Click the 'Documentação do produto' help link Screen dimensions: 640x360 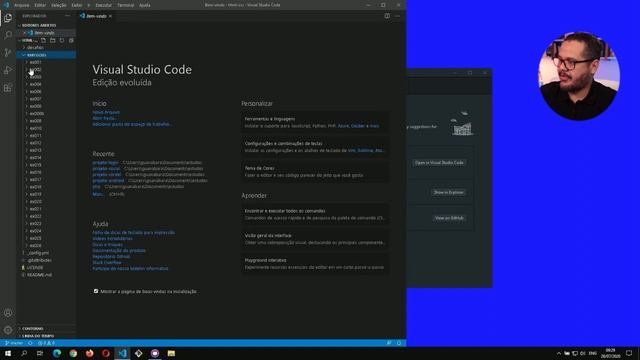(x=119, y=251)
